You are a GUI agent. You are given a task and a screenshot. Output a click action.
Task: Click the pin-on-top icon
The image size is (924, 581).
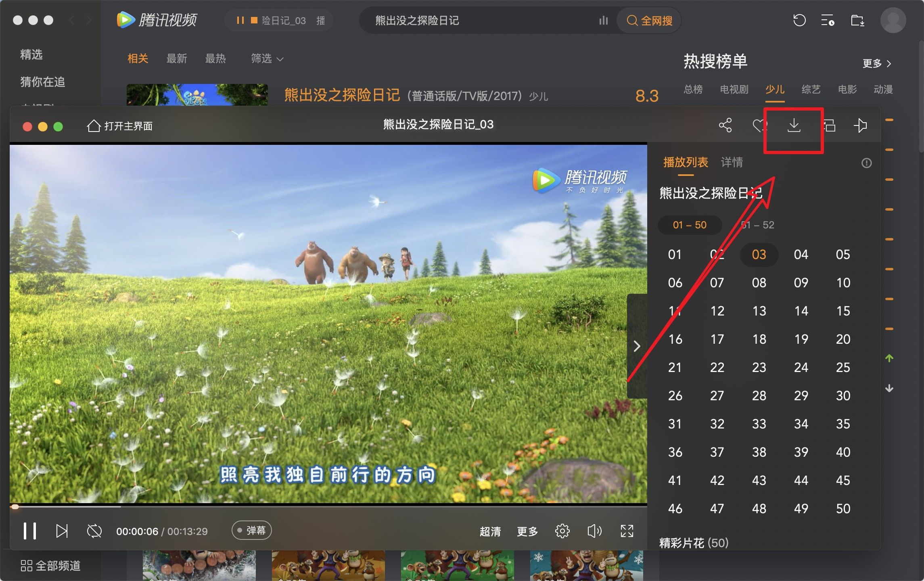tap(860, 125)
